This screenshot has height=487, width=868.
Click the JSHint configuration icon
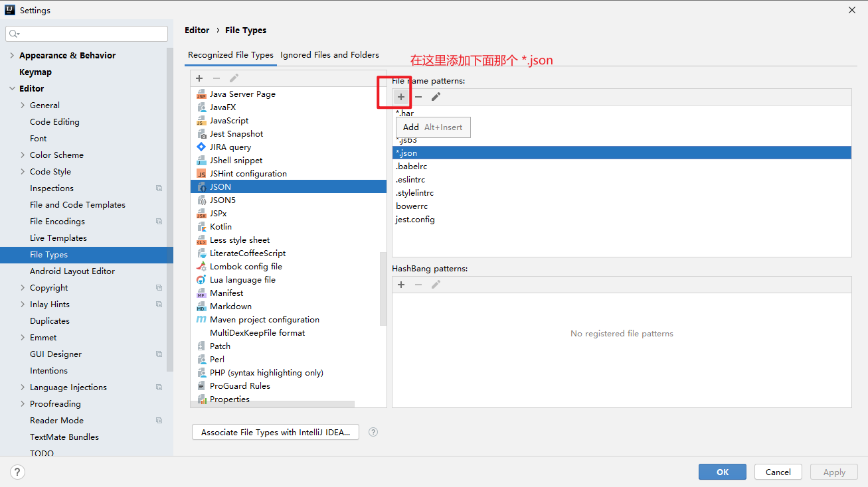tap(201, 174)
